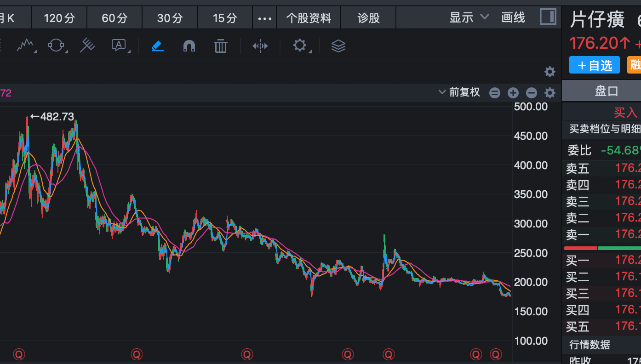Screen dimensions: 641x364
Task: Click the first Q quarterly report marker
Action: tap(19, 354)
